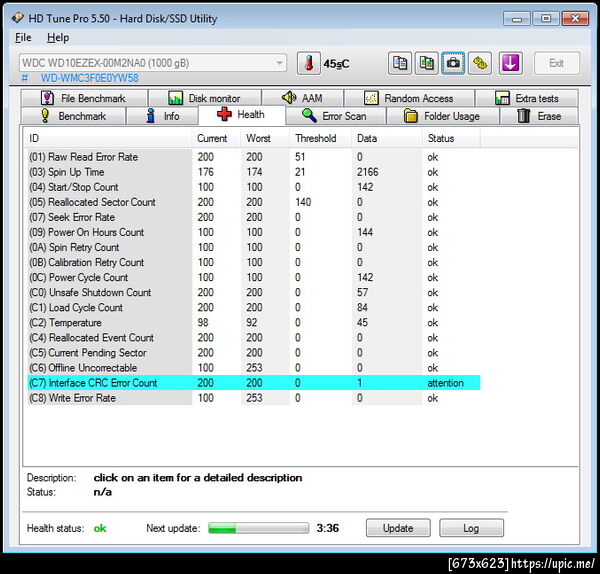Select the Start/Stop Count row
Image resolution: width=600 pixels, height=574 pixels.
pos(254,187)
